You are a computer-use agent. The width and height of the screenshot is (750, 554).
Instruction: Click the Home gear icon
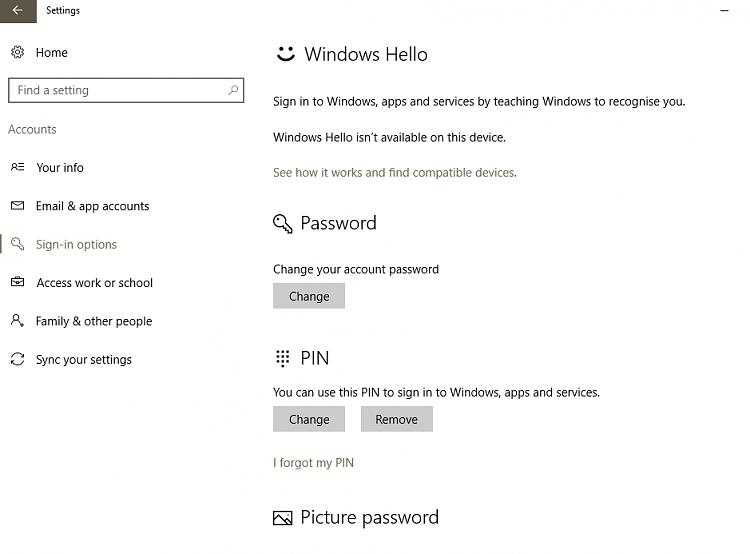18,52
